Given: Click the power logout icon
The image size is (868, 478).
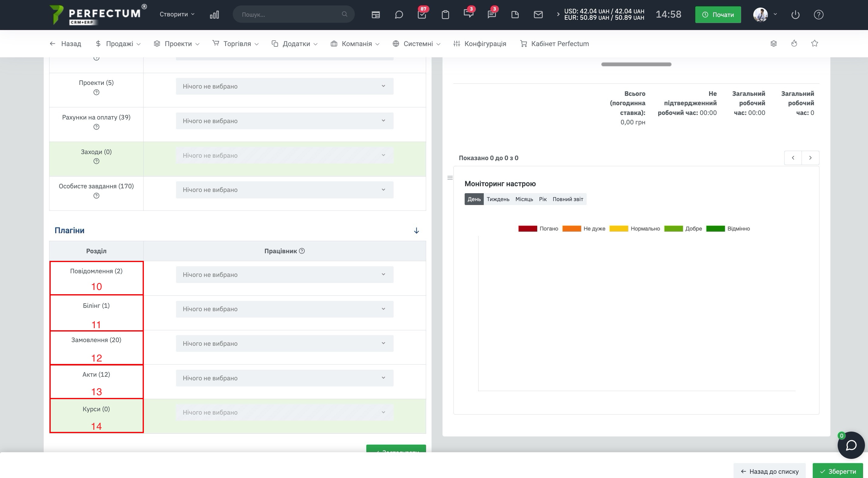Looking at the screenshot, I should (x=795, y=15).
